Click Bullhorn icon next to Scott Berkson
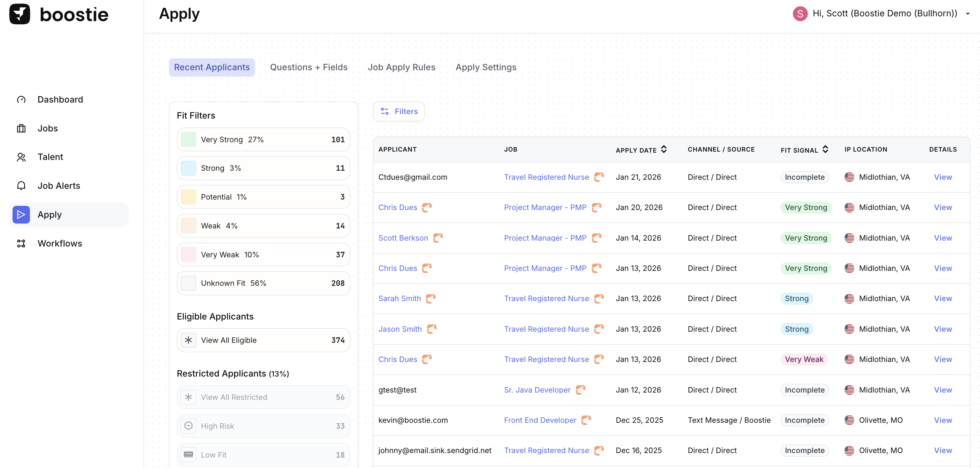 [x=438, y=238]
